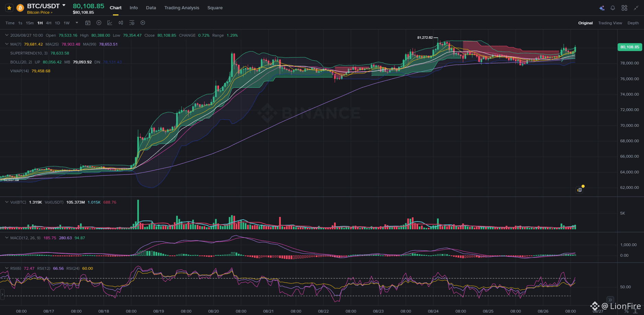Switch to the Original chart view

586,23
